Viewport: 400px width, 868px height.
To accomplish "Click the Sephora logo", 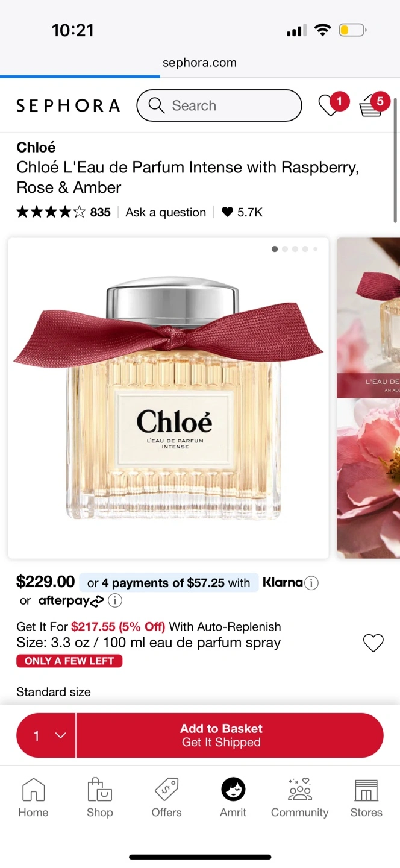I will (68, 106).
